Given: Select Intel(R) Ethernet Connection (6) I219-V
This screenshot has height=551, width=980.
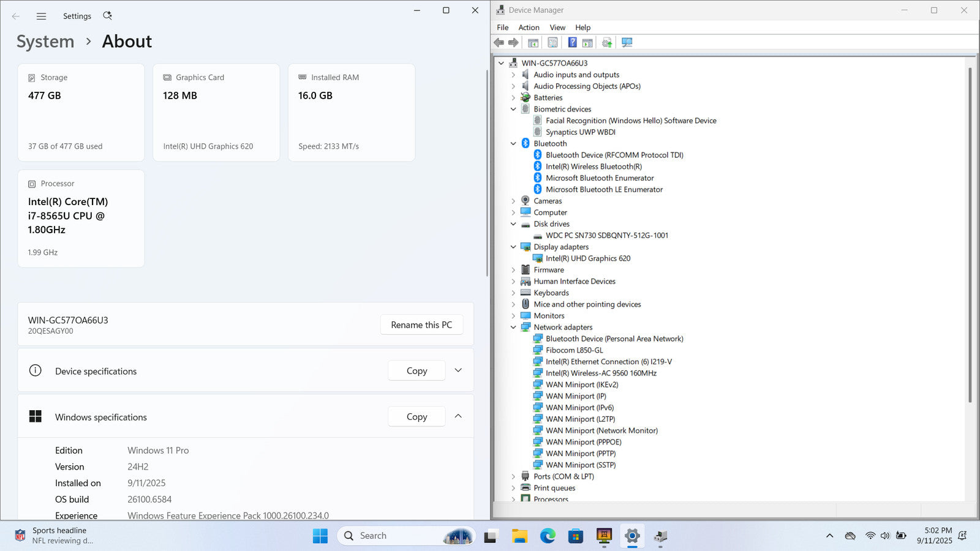Looking at the screenshot, I should click(609, 362).
